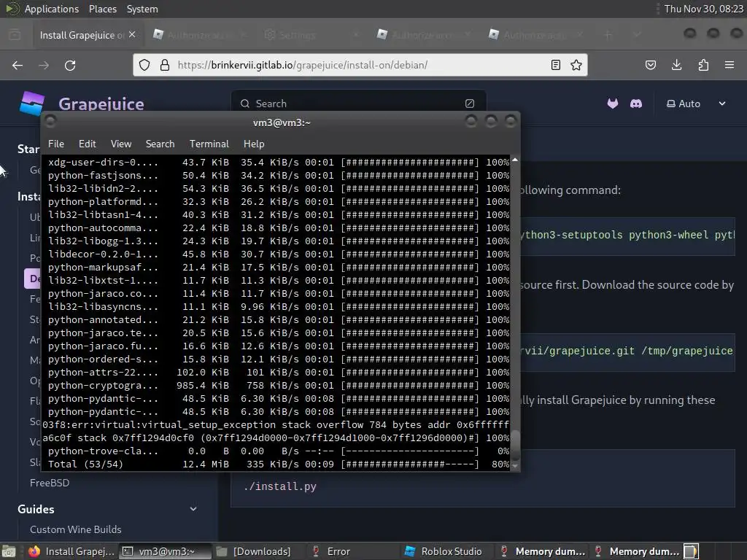The image size is (747, 560).
Task: Open the Extensions puzzle icon
Action: click(x=703, y=65)
